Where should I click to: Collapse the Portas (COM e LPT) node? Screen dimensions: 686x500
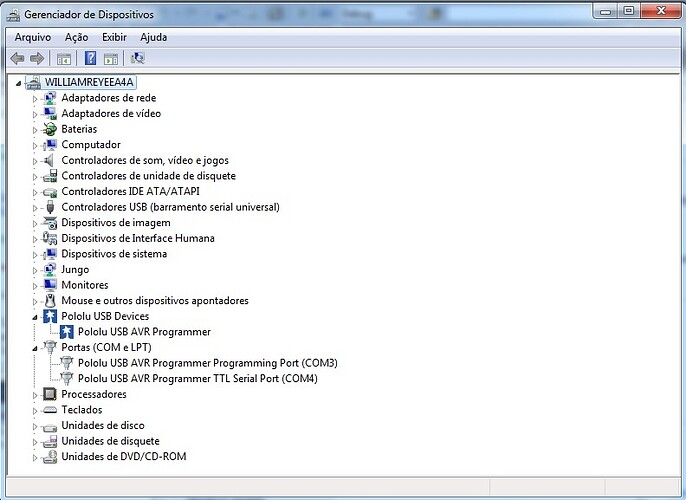pyautogui.click(x=35, y=347)
